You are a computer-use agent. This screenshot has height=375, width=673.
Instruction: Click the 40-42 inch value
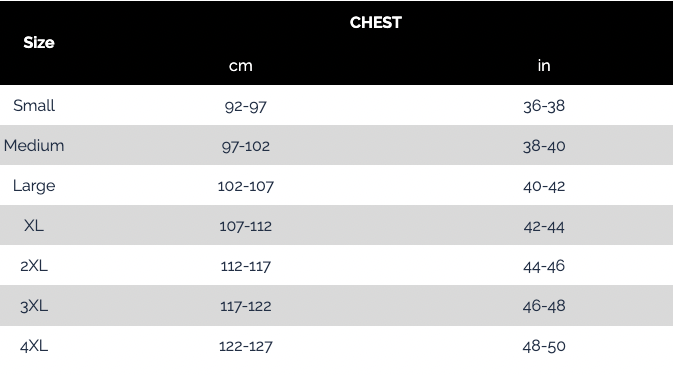pyautogui.click(x=544, y=186)
